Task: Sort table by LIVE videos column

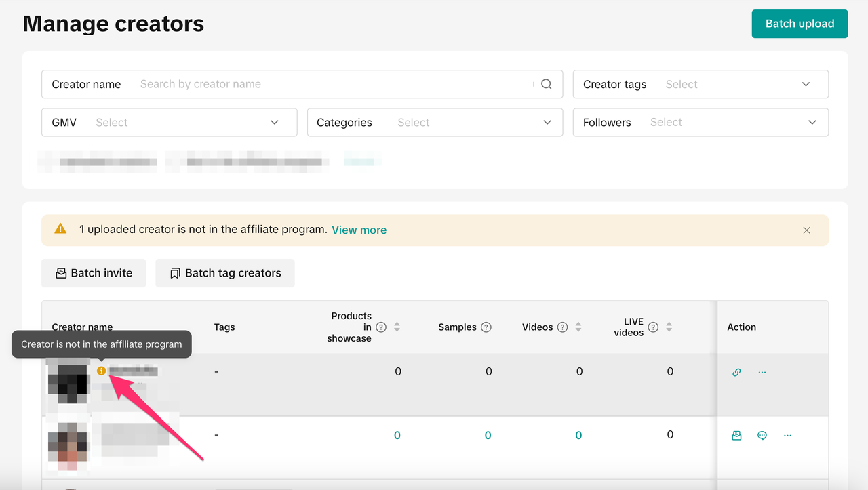Action: click(x=669, y=327)
